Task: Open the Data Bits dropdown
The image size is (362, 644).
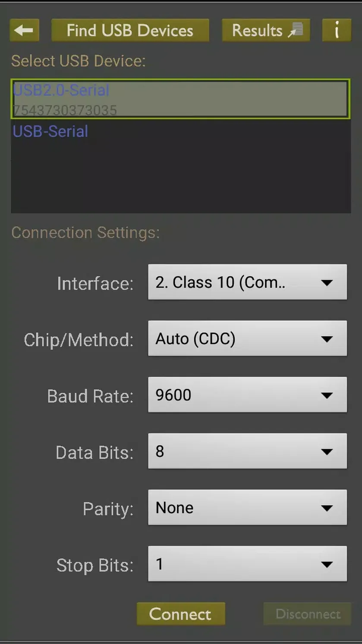Action: pos(247,451)
